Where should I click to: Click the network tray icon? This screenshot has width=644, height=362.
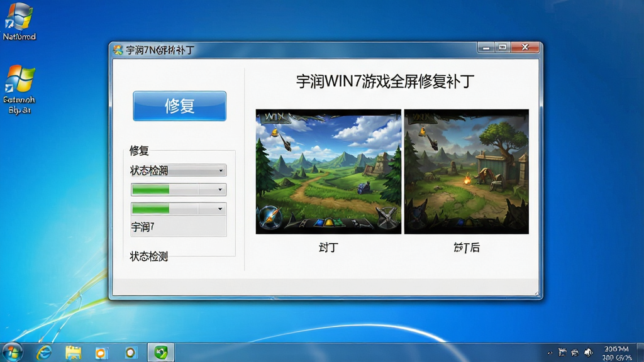tap(575, 352)
